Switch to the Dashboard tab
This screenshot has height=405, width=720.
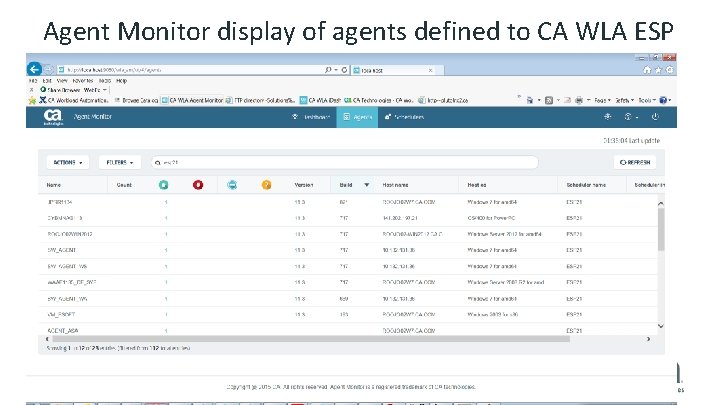pyautogui.click(x=311, y=117)
